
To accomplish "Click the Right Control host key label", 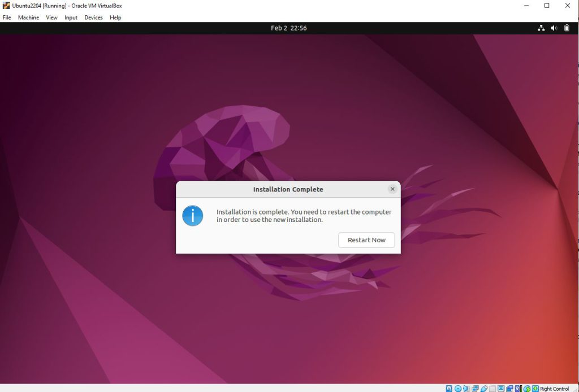I will pyautogui.click(x=554, y=389).
